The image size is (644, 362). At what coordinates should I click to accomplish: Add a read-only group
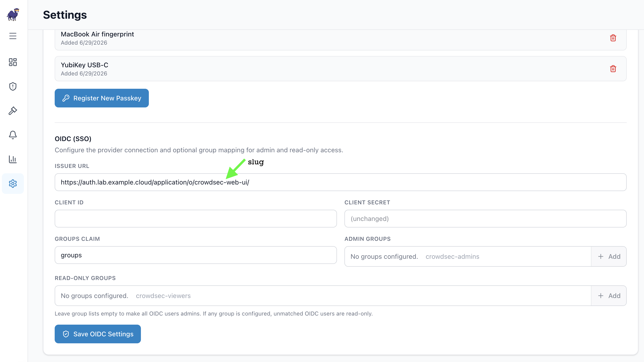(x=609, y=296)
